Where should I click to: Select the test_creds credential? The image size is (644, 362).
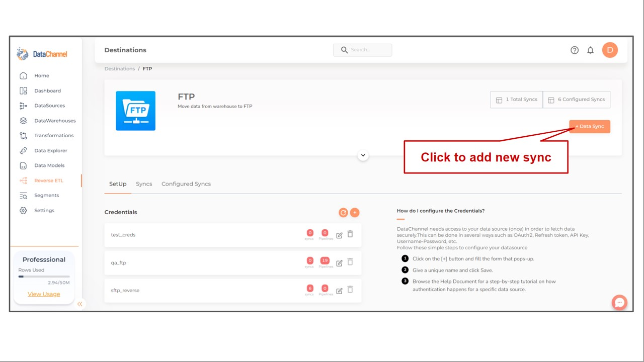click(233, 235)
